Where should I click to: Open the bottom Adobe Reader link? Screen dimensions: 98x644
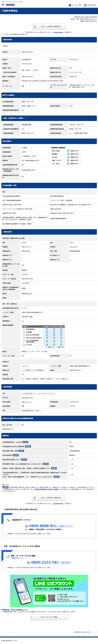point(58,504)
